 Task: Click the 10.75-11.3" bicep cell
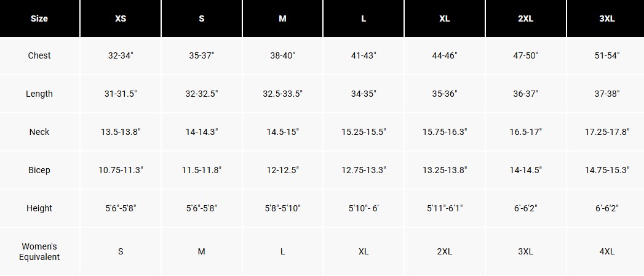tap(121, 170)
